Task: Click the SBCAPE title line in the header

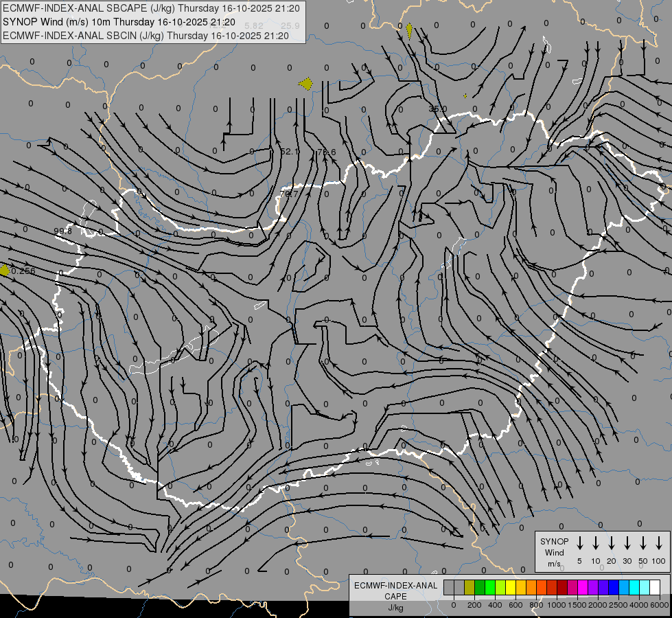Action: (151, 8)
